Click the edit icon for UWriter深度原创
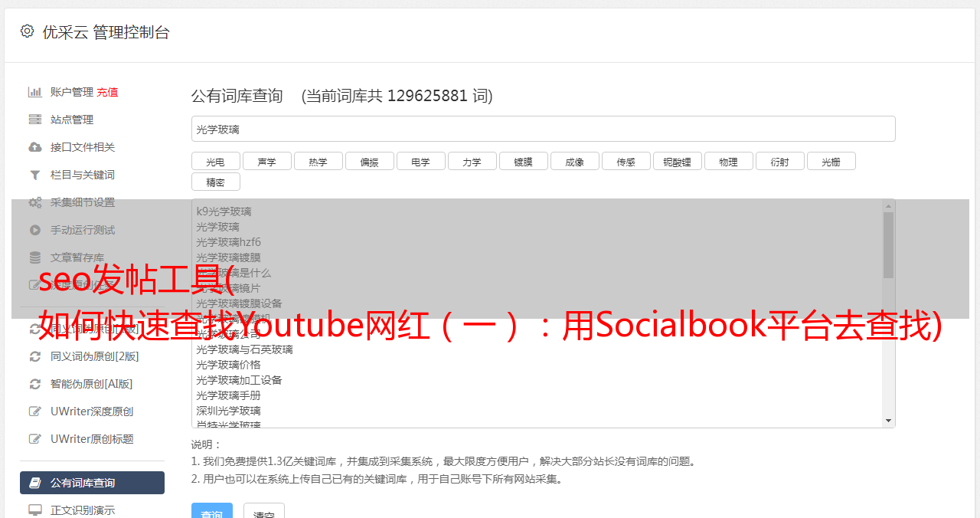 tap(35, 411)
